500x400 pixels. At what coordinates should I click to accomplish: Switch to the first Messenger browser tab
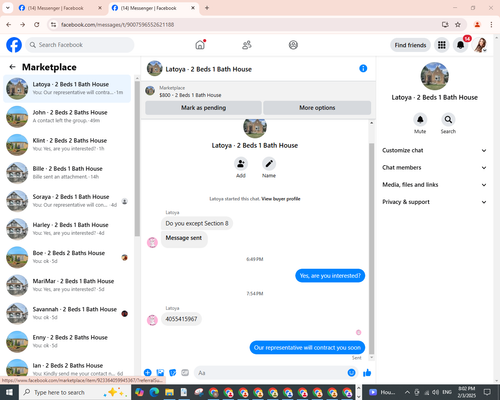pyautogui.click(x=60, y=8)
